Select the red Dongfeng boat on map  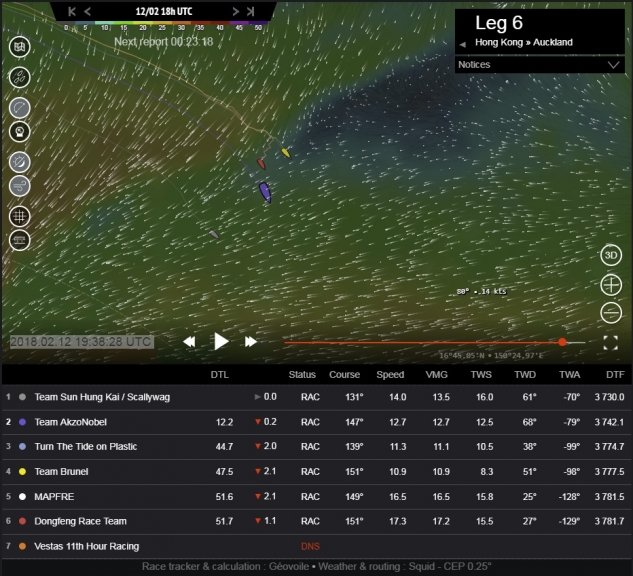click(x=262, y=163)
